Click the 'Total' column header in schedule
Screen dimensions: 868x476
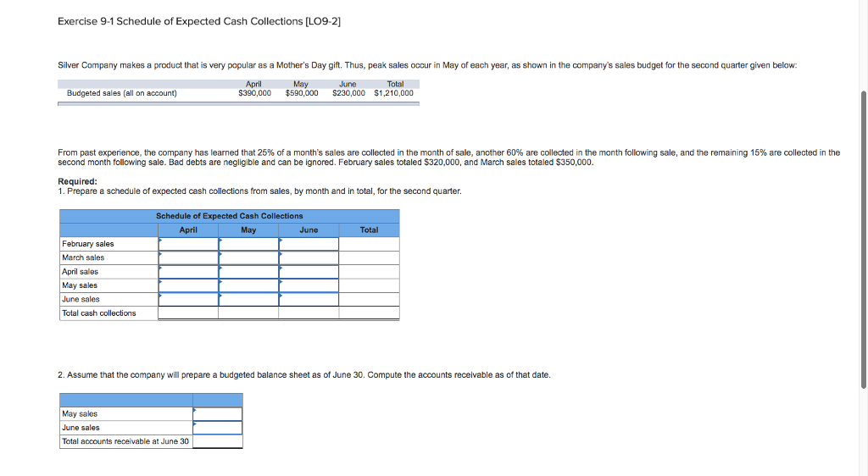click(370, 230)
